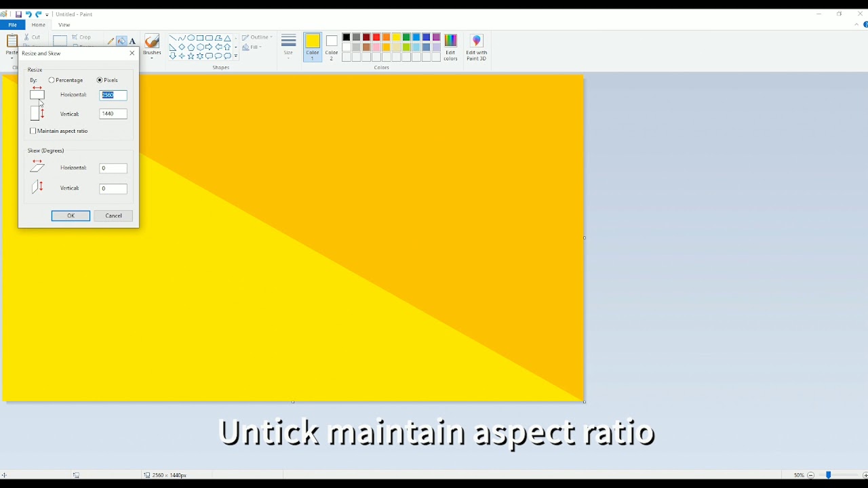Viewport: 868px width, 488px height.
Task: Choose the Down arrow shape
Action: pos(173,56)
